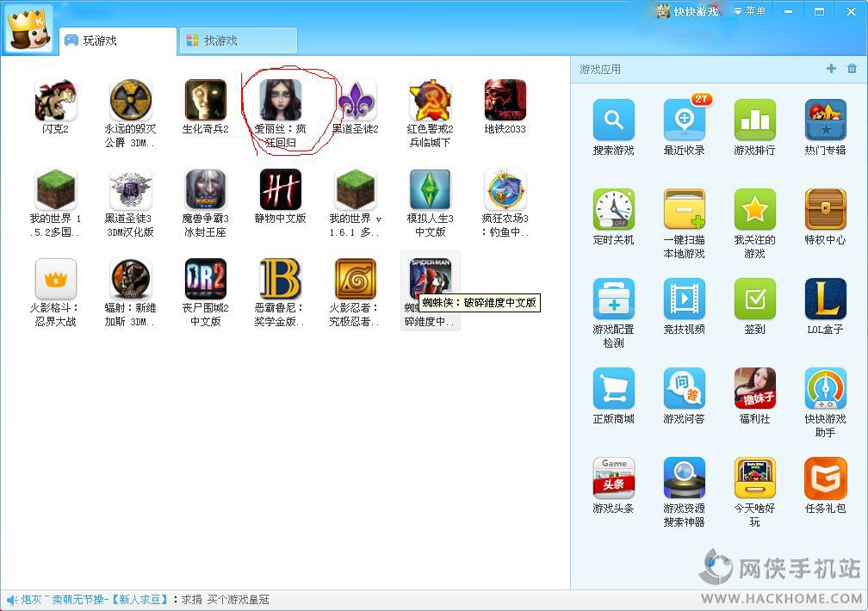
Task: Click the 签到 check-in icon
Action: [754, 299]
